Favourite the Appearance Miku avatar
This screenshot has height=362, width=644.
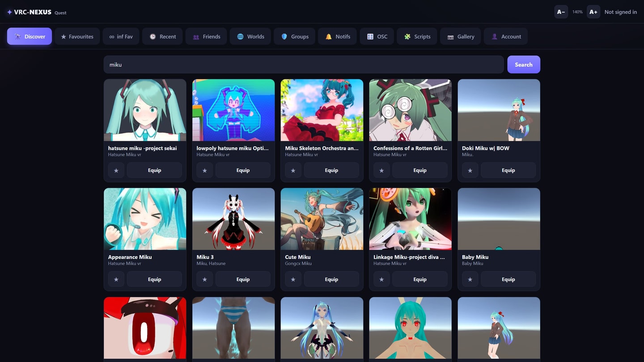[x=116, y=279]
